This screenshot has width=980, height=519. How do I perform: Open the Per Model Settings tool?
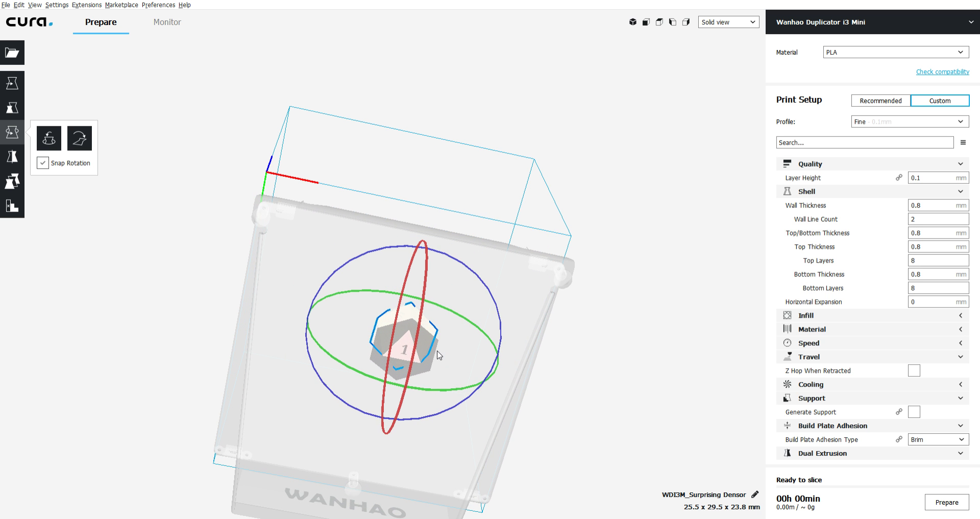click(x=12, y=181)
